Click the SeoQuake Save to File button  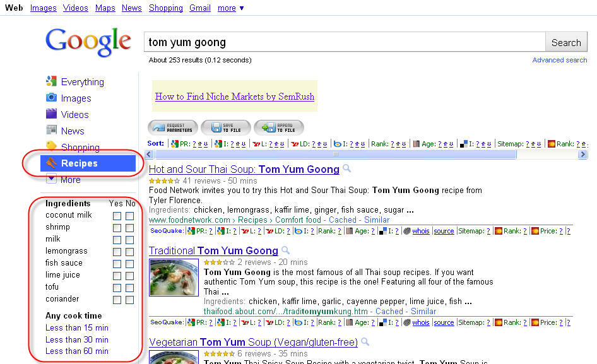point(226,128)
